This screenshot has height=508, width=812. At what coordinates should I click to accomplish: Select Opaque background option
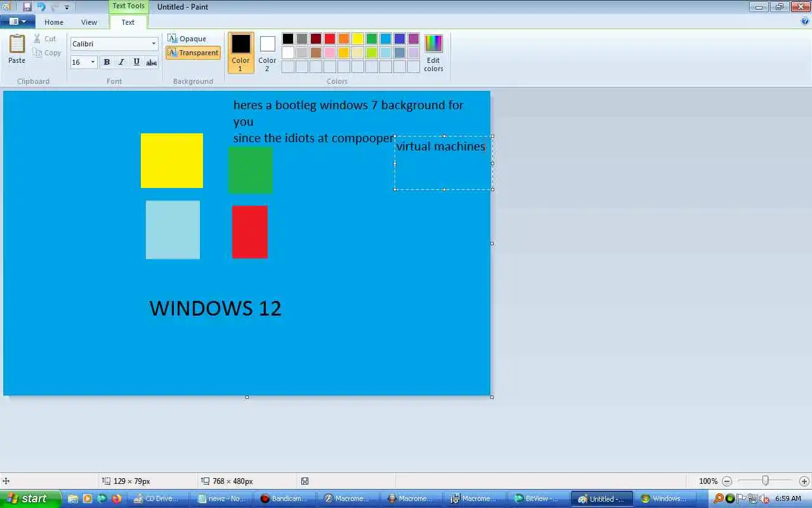click(x=187, y=39)
